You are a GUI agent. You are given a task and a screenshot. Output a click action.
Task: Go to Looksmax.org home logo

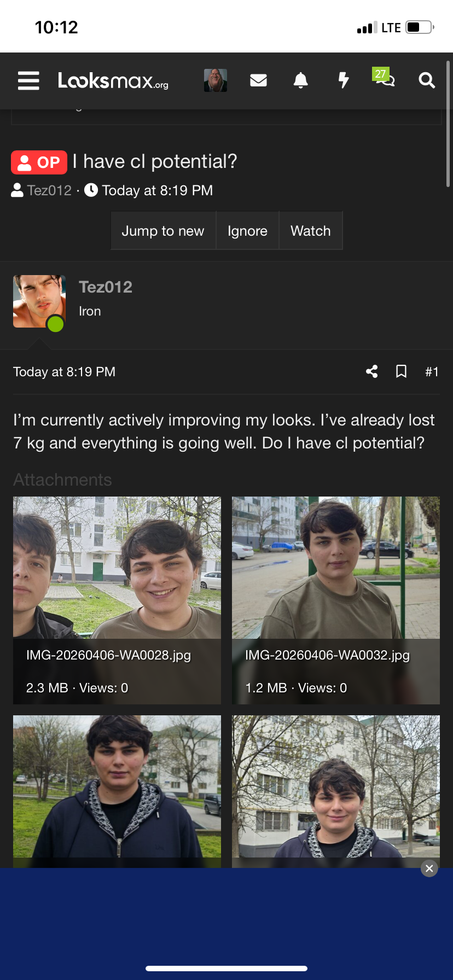point(113,80)
